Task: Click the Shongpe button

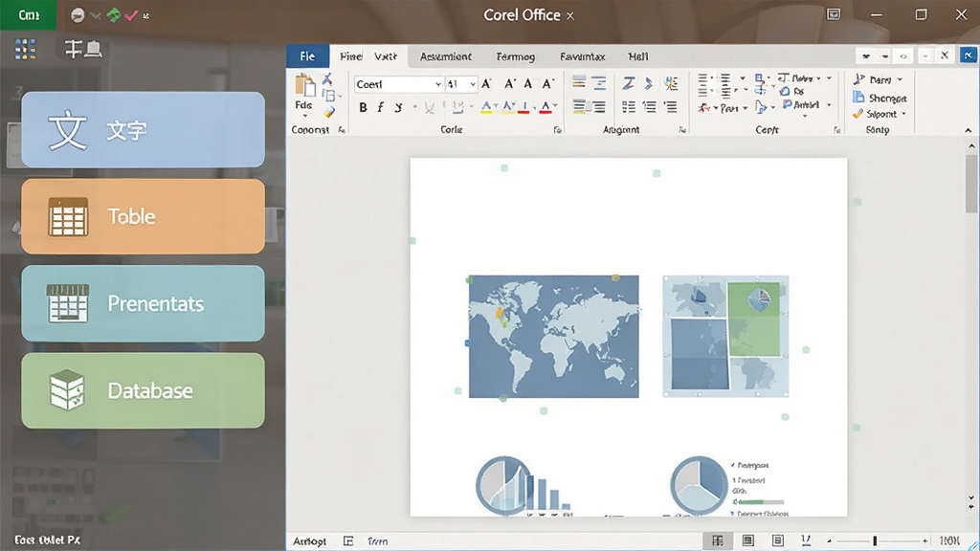Action: (879, 98)
